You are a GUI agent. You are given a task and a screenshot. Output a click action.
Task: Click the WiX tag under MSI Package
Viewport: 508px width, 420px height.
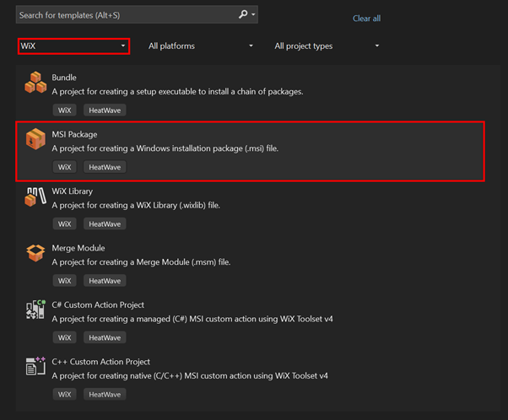pyautogui.click(x=64, y=167)
